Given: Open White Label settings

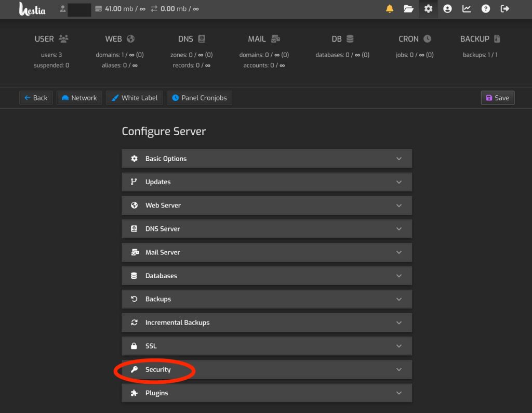Looking at the screenshot, I should (x=135, y=98).
